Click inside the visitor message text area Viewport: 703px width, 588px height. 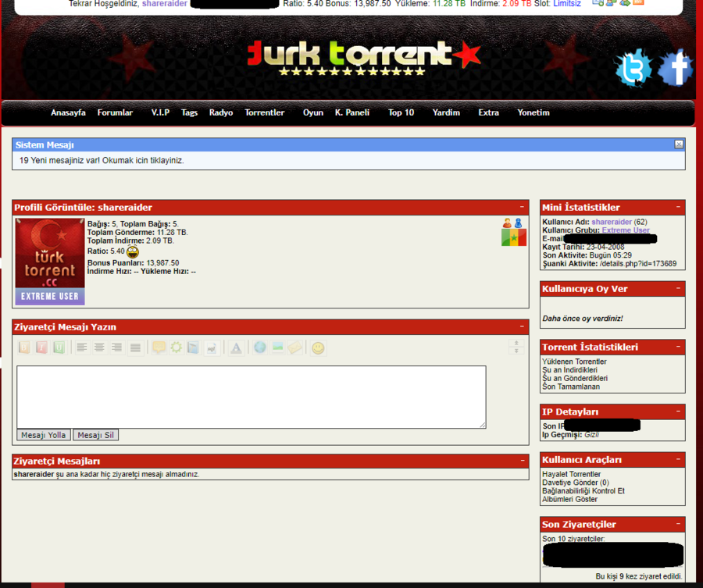tap(252, 397)
